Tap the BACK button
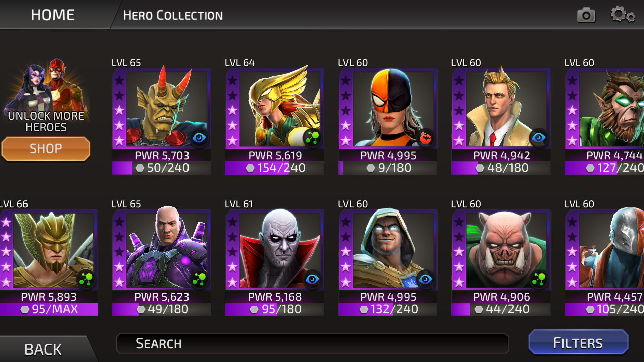Viewport: 644px width, 362px height. point(43,349)
